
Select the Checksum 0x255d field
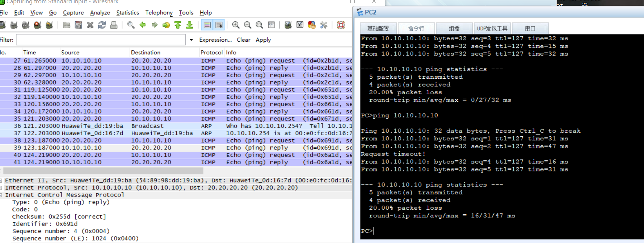pos(59,217)
